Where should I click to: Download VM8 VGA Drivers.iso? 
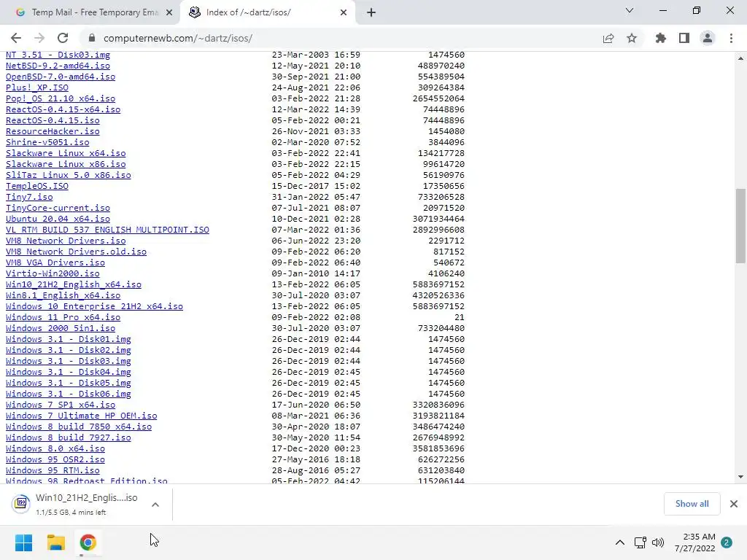click(55, 262)
